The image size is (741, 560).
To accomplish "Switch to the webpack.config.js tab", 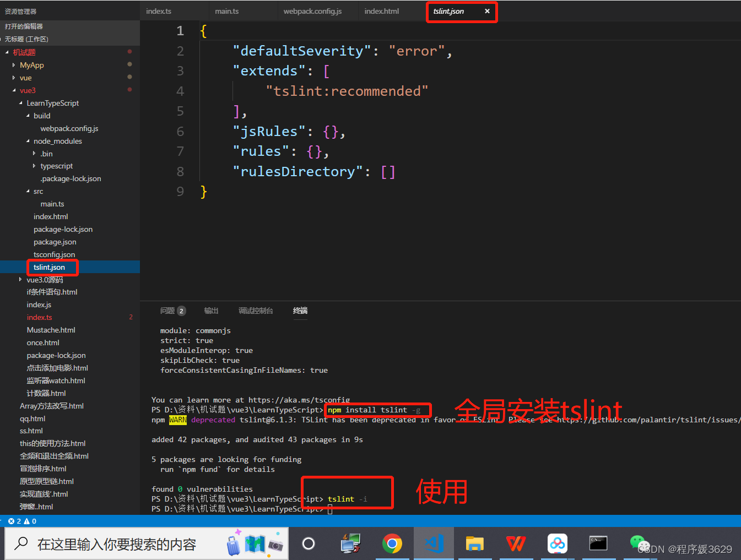I will 312,11.
